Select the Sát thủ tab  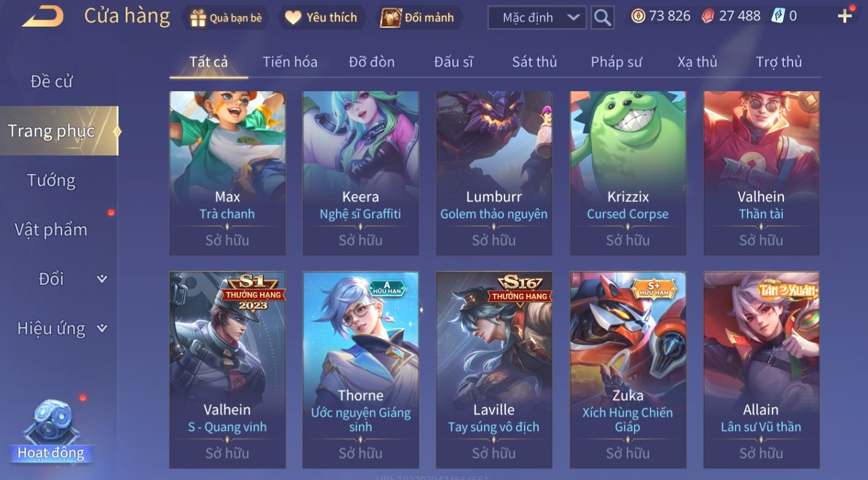tap(534, 62)
